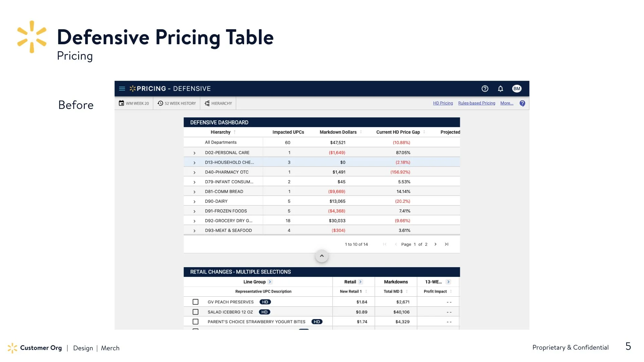The width and height of the screenshot is (644, 362).
Task: Expand the 13-WE... column group
Action: coord(448,282)
